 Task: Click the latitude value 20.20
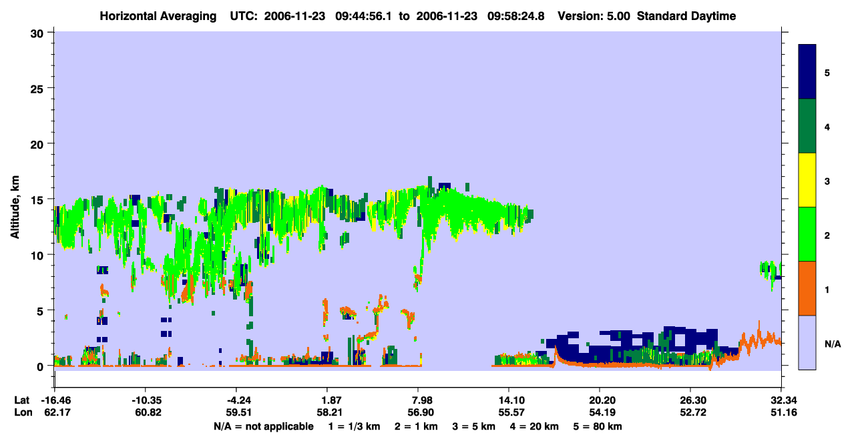tap(600, 400)
